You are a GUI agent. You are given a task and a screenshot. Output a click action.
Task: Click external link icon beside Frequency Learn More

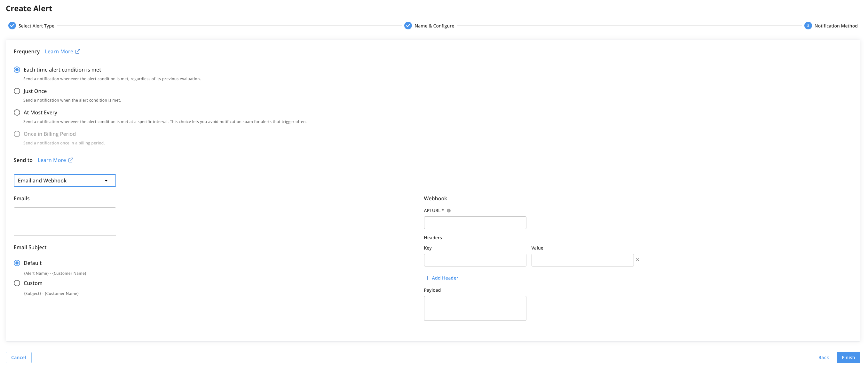point(78,51)
